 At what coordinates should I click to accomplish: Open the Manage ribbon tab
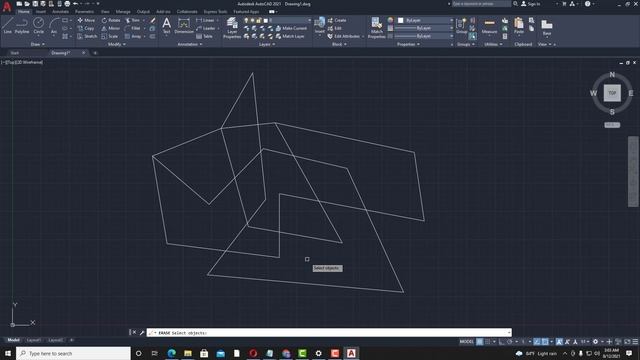coord(122,12)
